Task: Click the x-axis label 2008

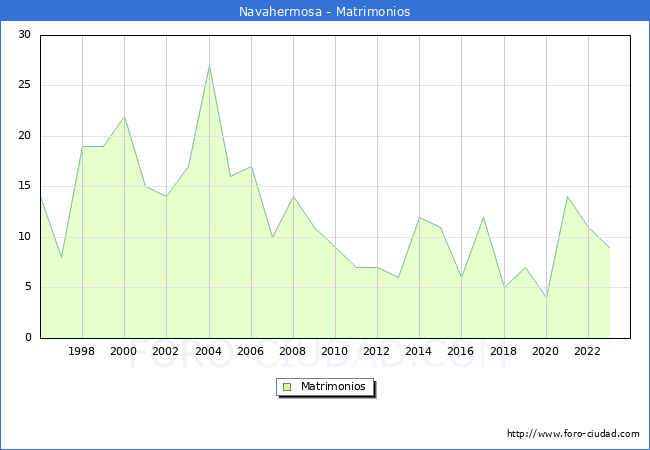Action: point(293,351)
